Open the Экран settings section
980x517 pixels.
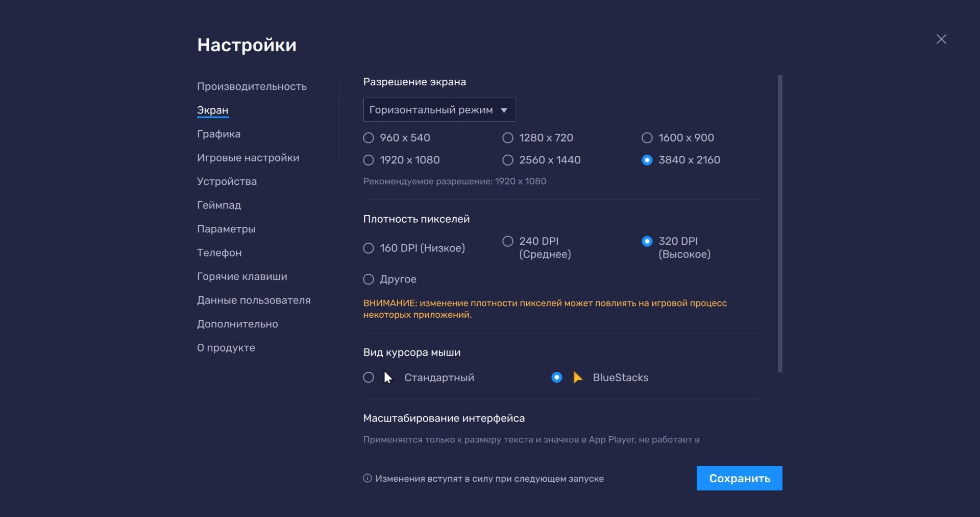pyautogui.click(x=212, y=110)
